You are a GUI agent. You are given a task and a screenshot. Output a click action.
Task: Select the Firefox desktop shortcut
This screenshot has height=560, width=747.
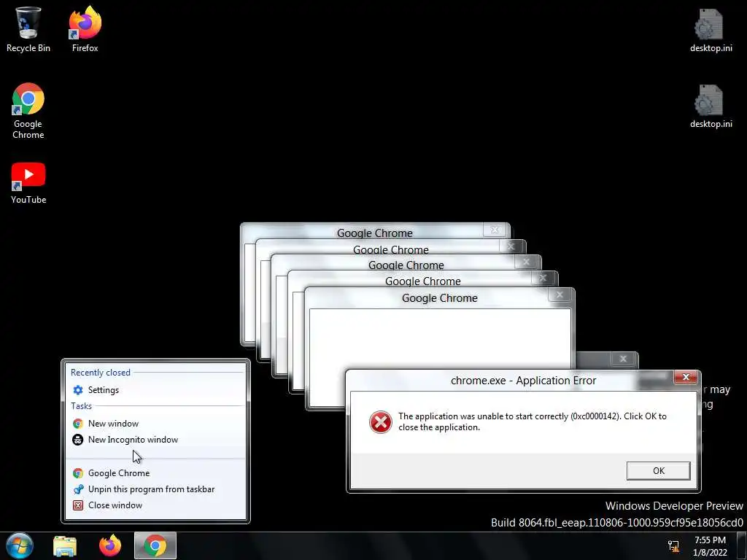(85, 29)
